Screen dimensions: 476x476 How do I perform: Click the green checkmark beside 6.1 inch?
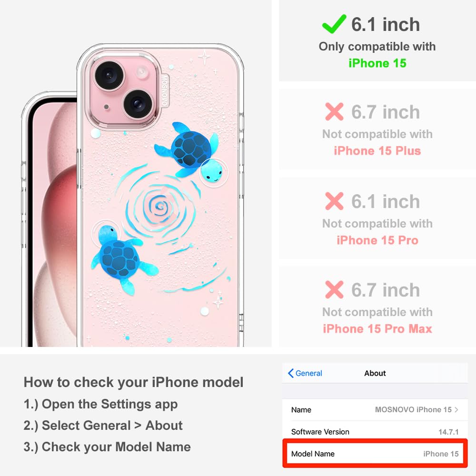point(334,24)
